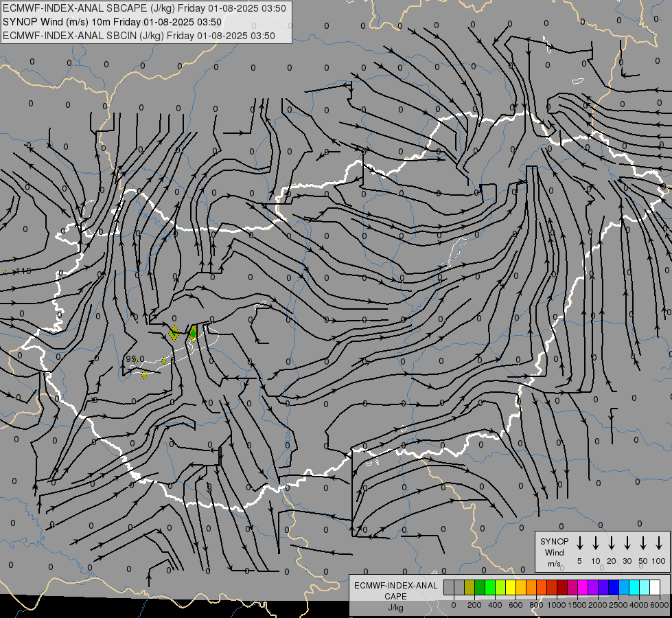The image size is (672, 618).
Task: Click the SYNOP Wind 10m title line
Action: click(112, 22)
